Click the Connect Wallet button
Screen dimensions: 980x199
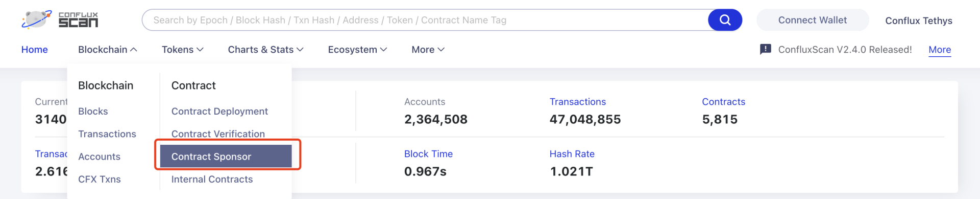pyautogui.click(x=812, y=20)
